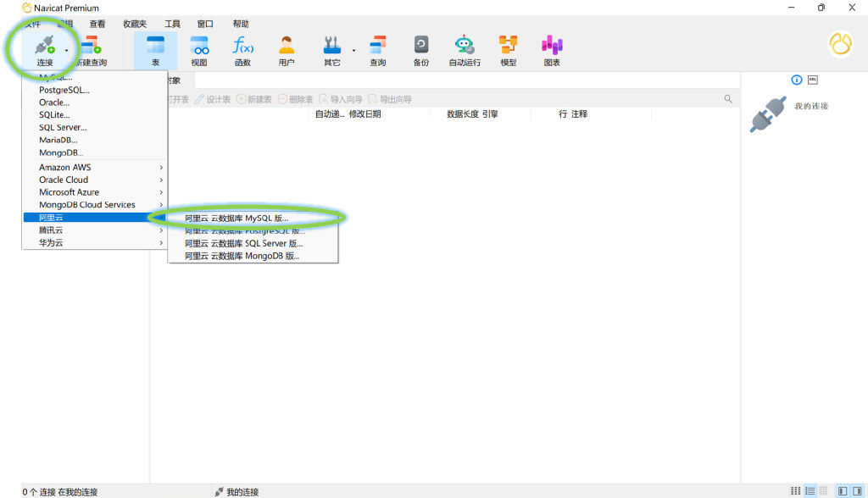Viewport: 868px width, 498px height.
Task: Toggle the left navigation pane visibility
Action: point(843,491)
